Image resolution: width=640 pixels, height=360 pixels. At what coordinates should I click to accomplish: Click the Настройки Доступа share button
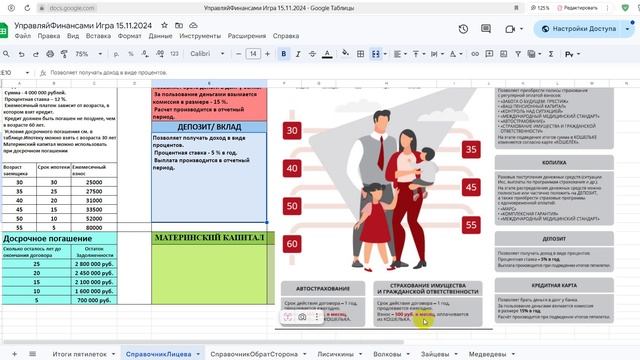coord(579,29)
